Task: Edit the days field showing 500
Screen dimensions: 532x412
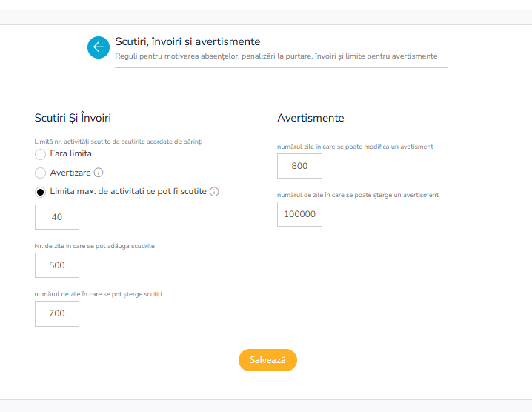Action: (x=57, y=265)
